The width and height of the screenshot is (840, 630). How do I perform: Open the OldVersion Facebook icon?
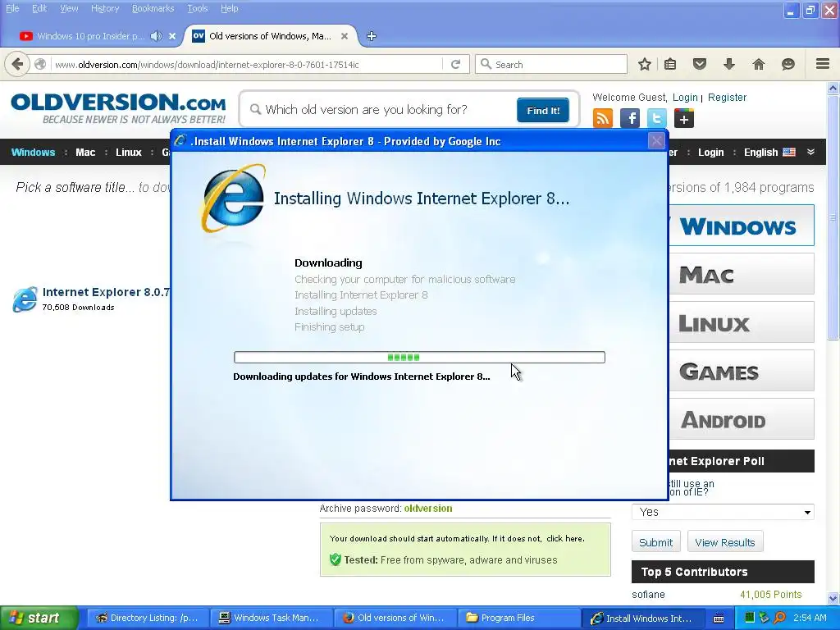tap(630, 118)
